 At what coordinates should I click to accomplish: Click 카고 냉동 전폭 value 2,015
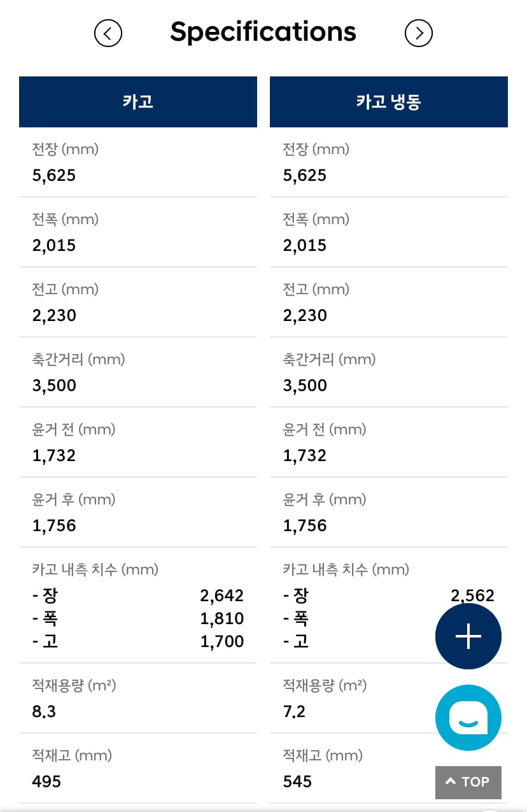pos(305,246)
